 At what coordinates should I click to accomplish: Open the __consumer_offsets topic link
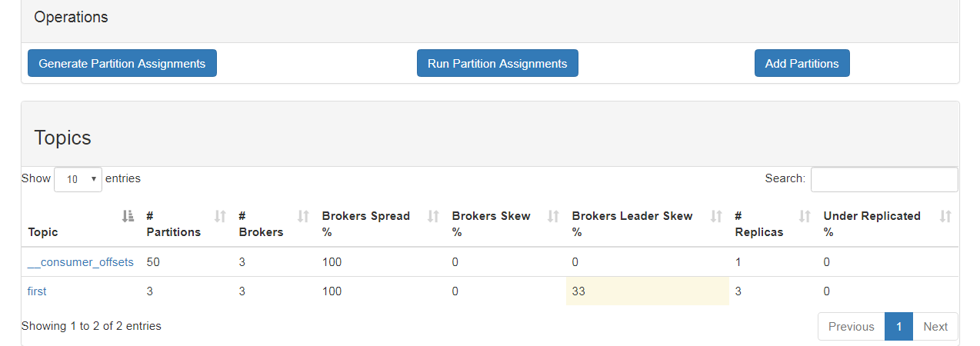(81, 262)
